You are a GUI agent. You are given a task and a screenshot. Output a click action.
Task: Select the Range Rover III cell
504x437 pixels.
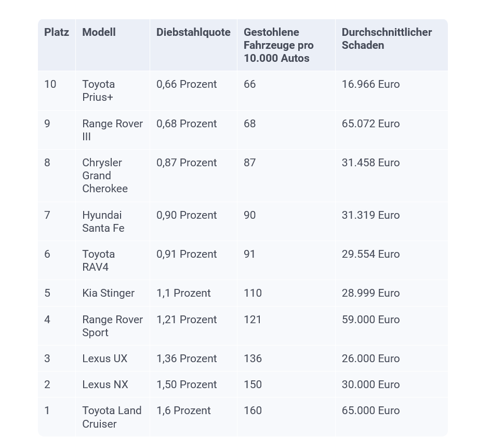[x=113, y=130]
